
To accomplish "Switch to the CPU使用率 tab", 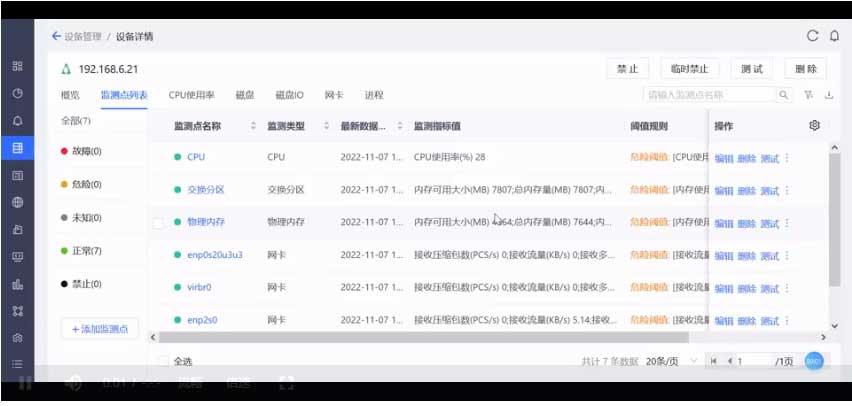I will [x=191, y=95].
